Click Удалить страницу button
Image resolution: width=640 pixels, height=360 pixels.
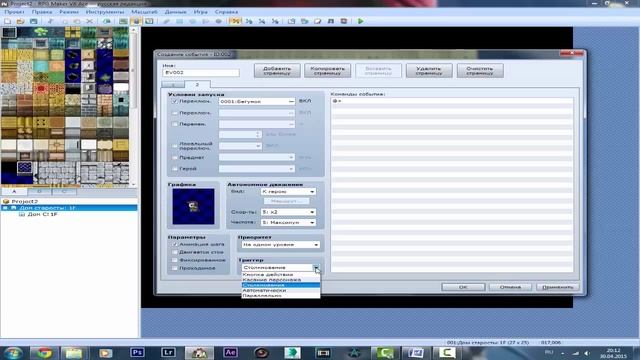coord(429,71)
